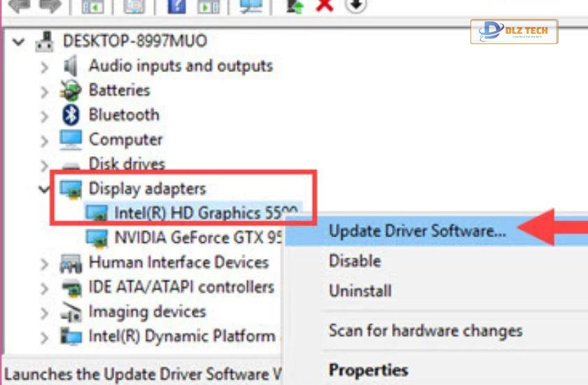Click the red X uninstall toolbar icon
This screenshot has width=588, height=385.
point(324,5)
